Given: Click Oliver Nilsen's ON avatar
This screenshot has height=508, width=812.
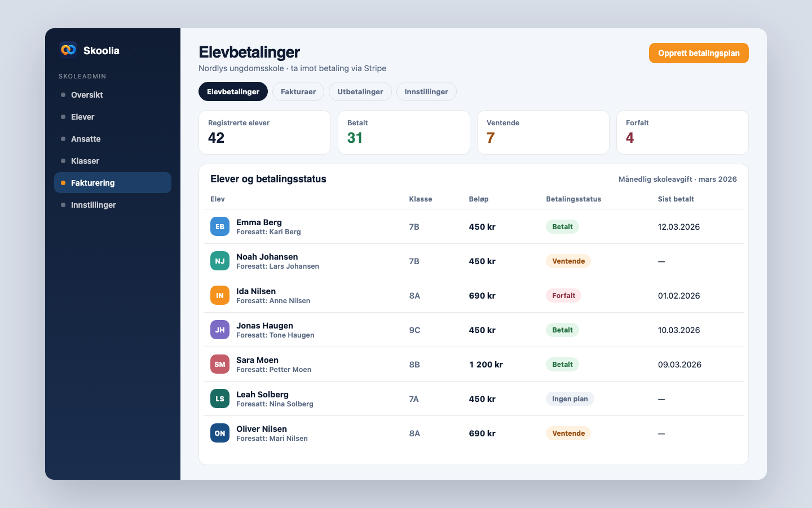Looking at the screenshot, I should tap(220, 433).
